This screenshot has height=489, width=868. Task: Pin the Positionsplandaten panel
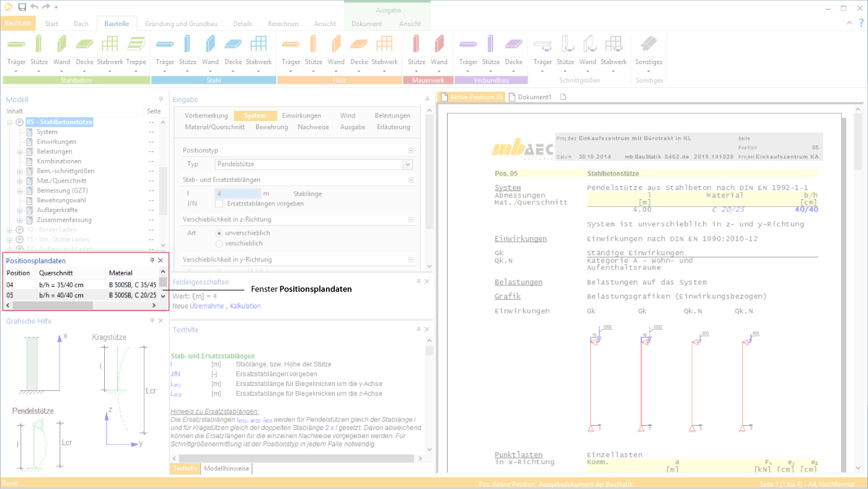click(x=152, y=261)
